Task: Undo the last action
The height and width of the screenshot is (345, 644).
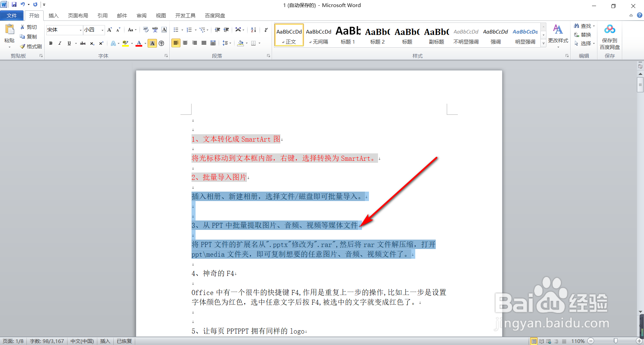Action: (x=22, y=4)
